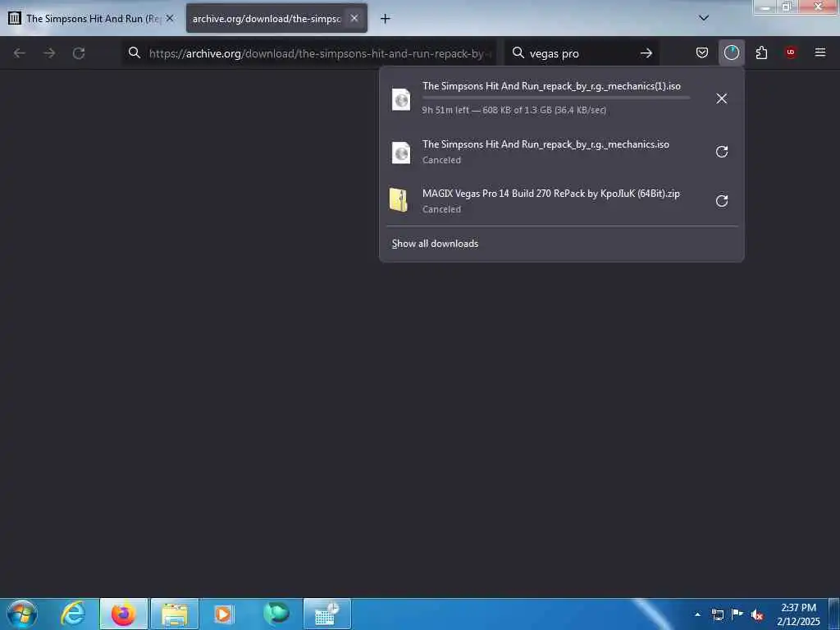Reload the current page

tap(79, 53)
